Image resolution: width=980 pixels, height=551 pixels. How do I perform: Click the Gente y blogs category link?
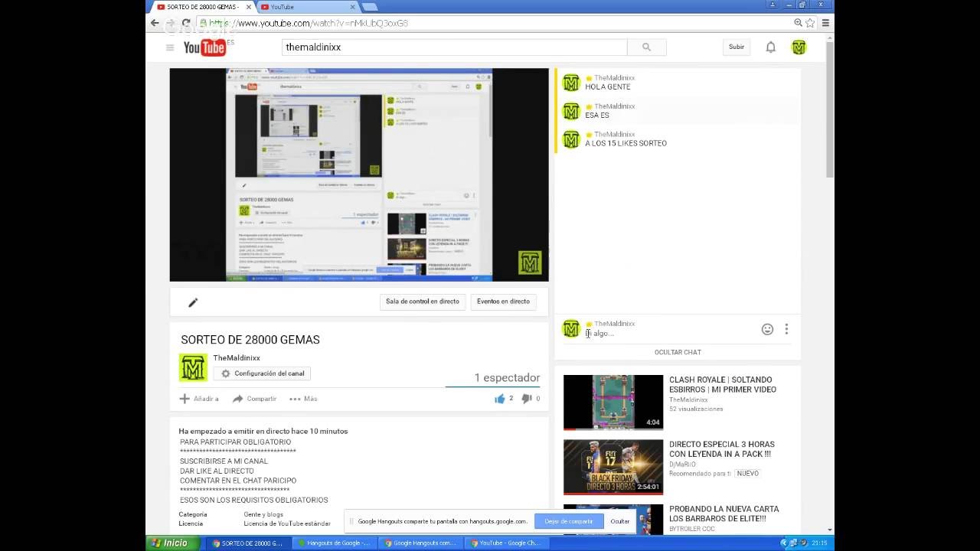(263, 514)
